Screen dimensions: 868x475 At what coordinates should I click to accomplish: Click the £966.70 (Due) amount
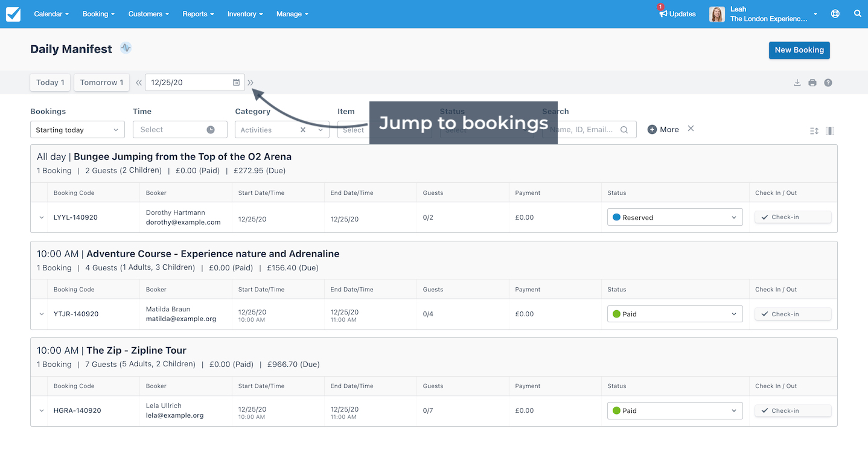(x=294, y=364)
